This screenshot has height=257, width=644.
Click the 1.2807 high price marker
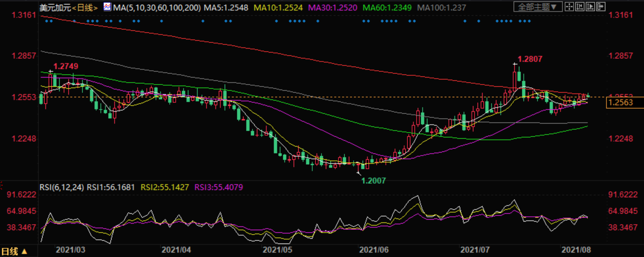530,59
